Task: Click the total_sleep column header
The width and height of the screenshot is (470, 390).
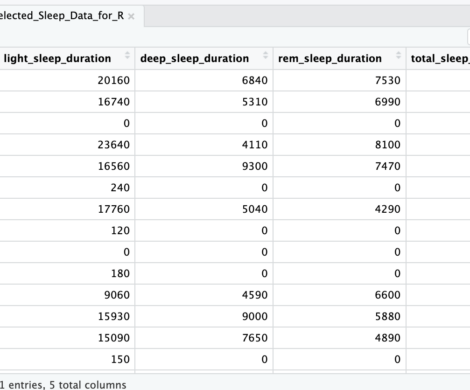Action: pyautogui.click(x=438, y=58)
